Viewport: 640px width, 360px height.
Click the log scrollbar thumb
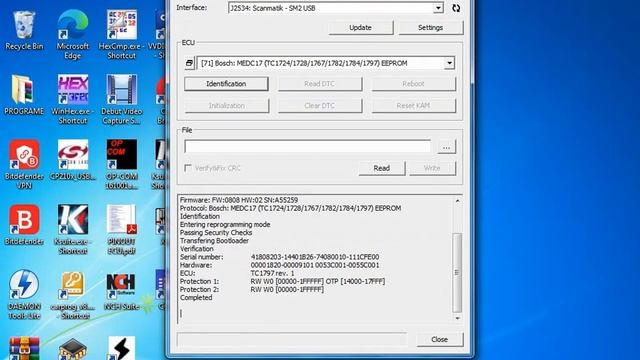[x=457, y=273]
